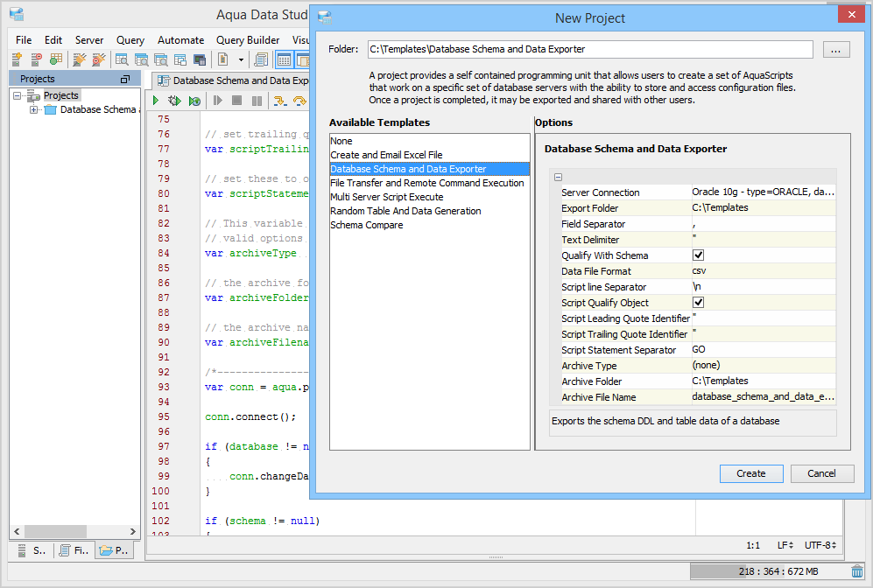Click the green Run script icon
Screen dimensions: 873x588
[156, 101]
